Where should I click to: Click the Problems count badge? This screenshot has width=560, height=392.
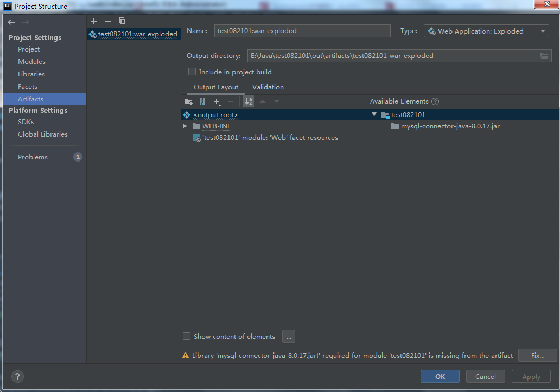[78, 157]
